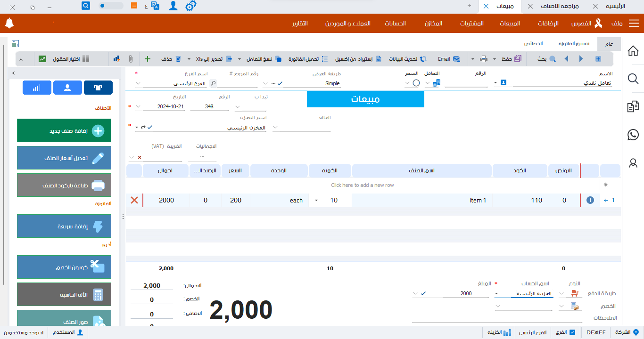Select the price radio circle
Viewport: 644px width, 339px height.
click(416, 83)
